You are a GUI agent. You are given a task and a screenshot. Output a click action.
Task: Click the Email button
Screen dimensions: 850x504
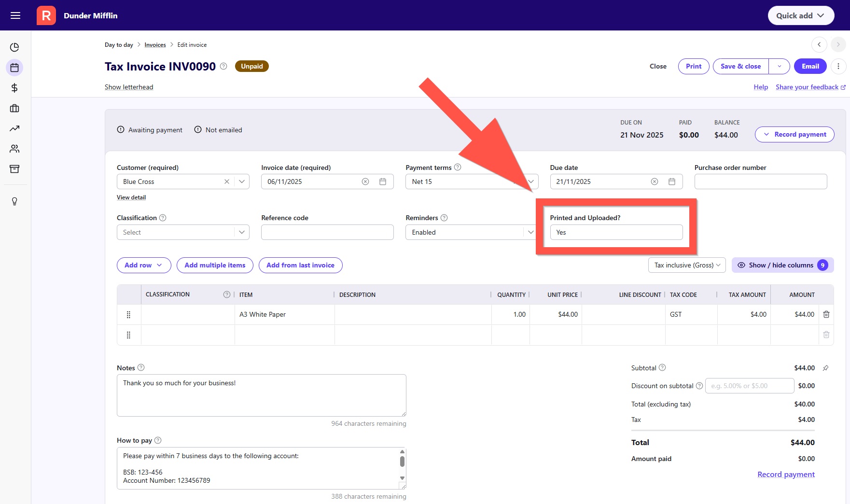[x=810, y=66]
